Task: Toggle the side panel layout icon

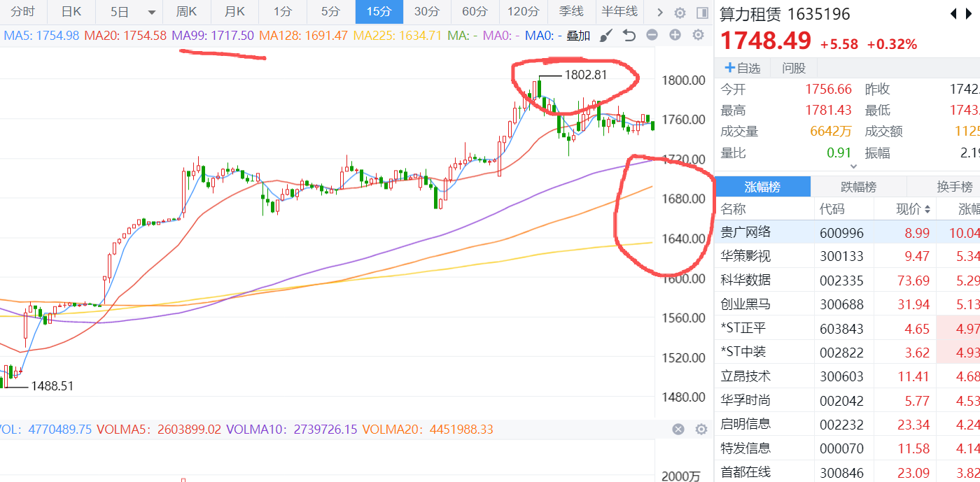Action: point(702,13)
